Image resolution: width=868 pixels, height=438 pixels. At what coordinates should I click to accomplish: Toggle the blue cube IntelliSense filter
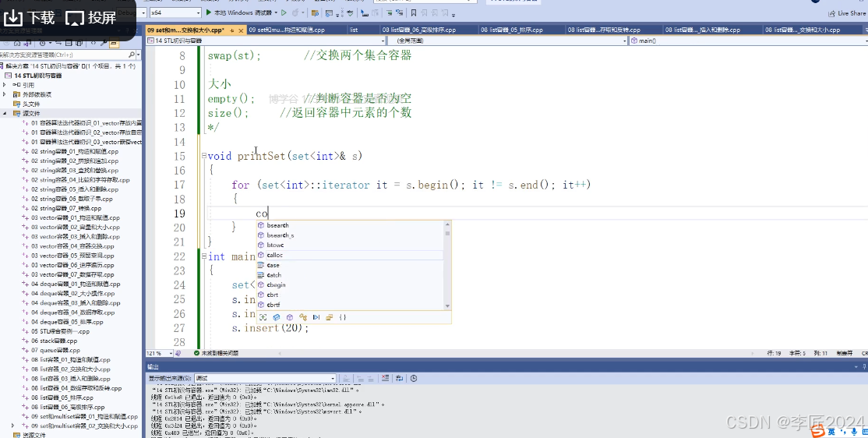(277, 317)
